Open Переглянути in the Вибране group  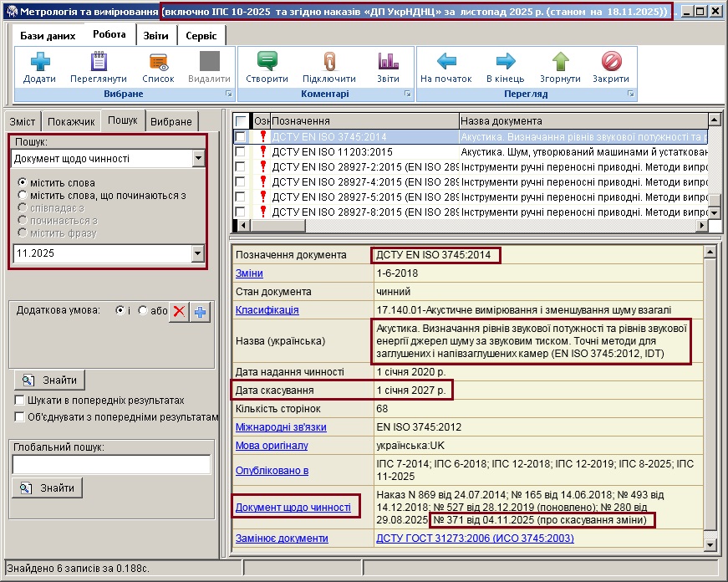(x=99, y=62)
